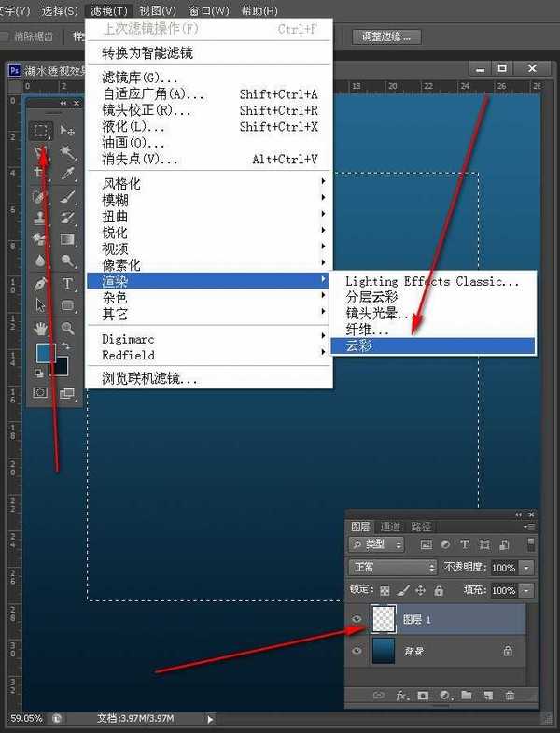The height and width of the screenshot is (733, 560).
Task: Switch to the 通道 tab
Action: click(x=390, y=527)
